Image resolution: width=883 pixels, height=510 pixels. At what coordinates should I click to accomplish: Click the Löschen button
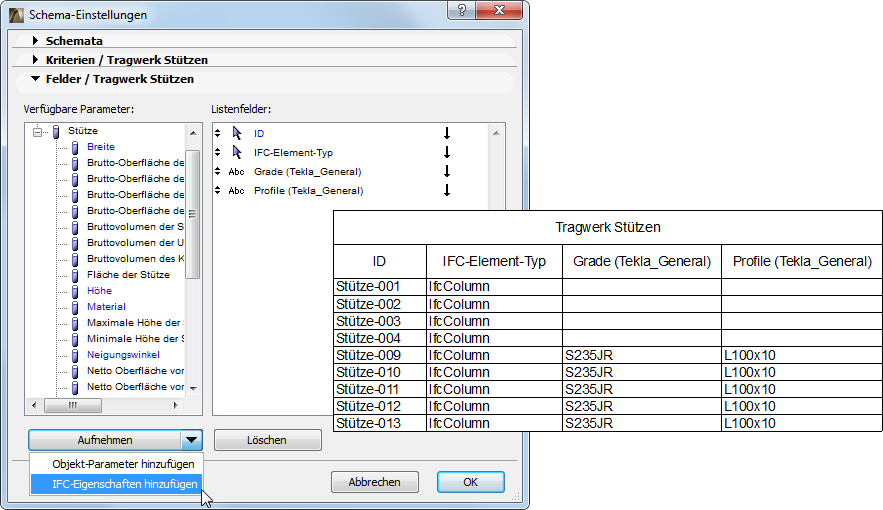(x=267, y=440)
